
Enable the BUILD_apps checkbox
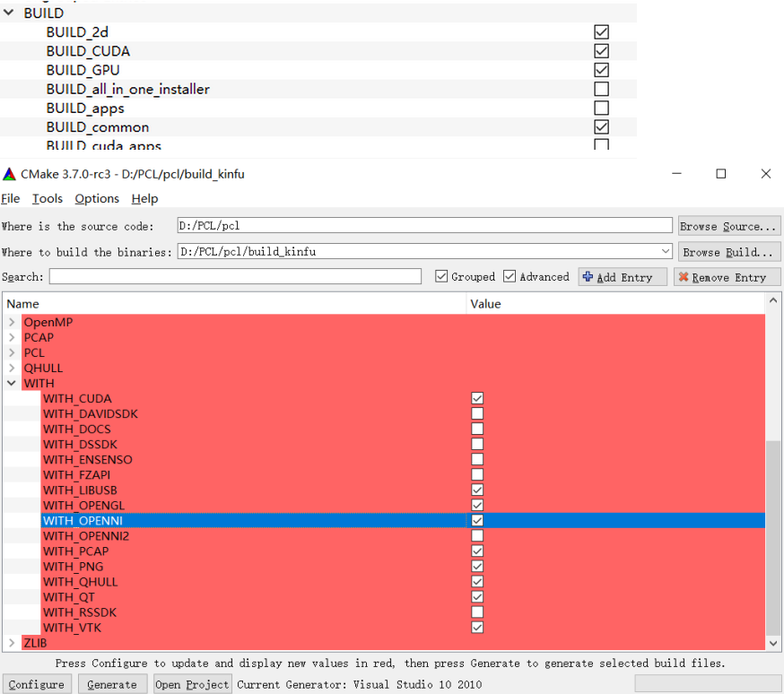point(602,108)
